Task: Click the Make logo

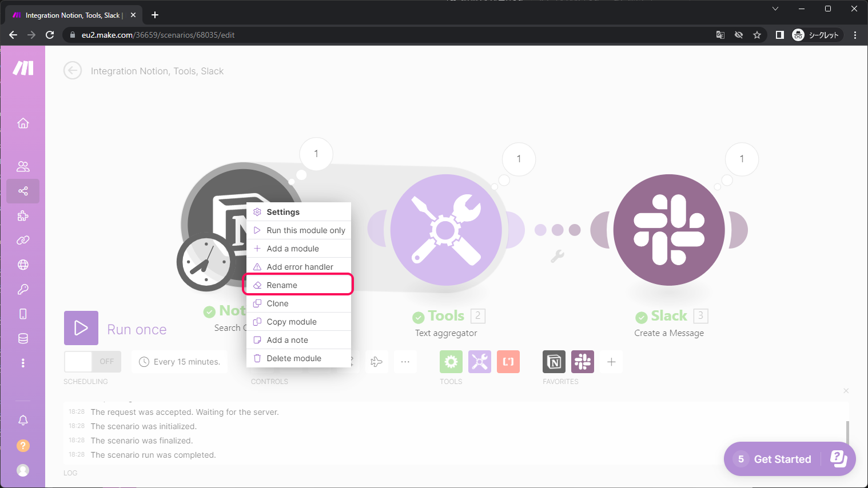Action: click(23, 68)
